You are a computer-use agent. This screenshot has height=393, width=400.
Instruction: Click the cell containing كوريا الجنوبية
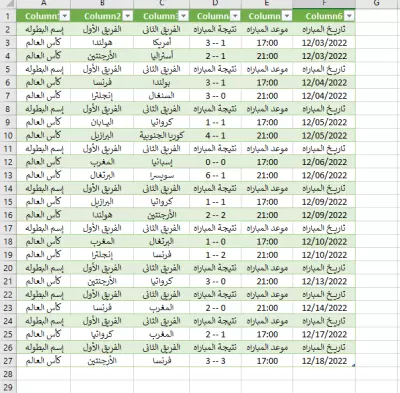(162, 135)
